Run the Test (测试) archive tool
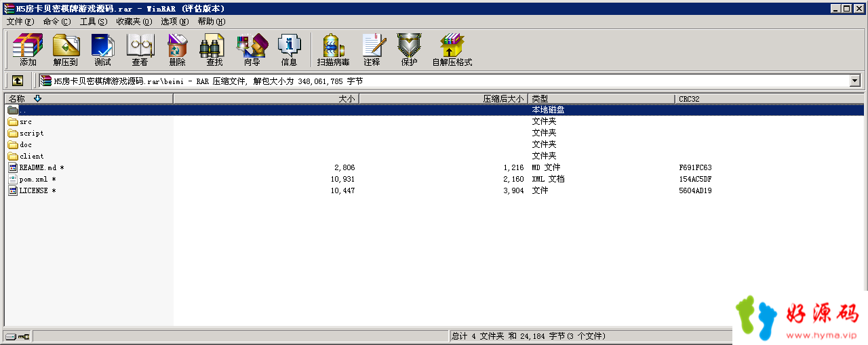Viewport: 868px width, 345px height. point(103,50)
